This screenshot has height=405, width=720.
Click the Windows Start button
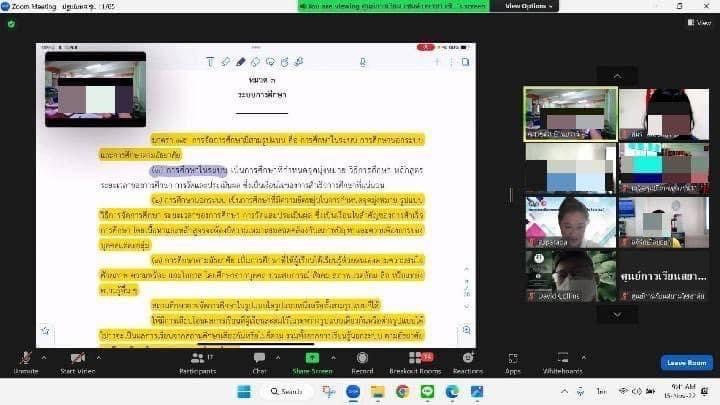[242, 391]
